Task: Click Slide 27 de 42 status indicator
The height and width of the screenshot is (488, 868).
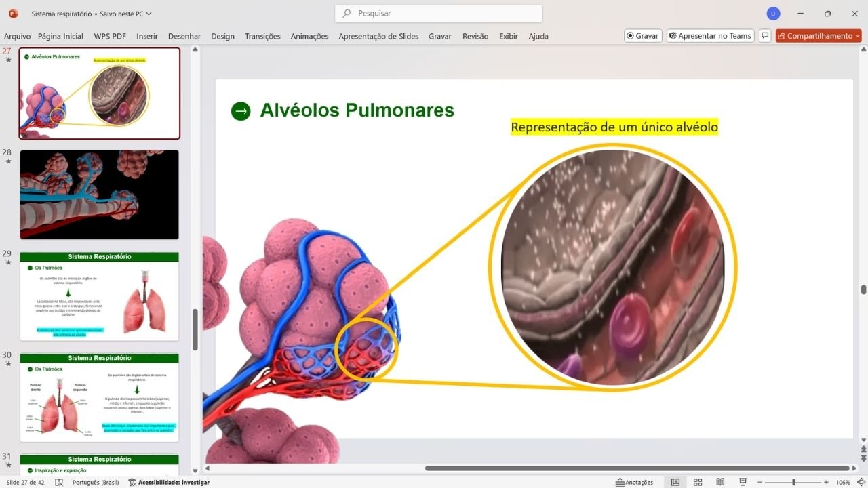Action: click(25, 483)
